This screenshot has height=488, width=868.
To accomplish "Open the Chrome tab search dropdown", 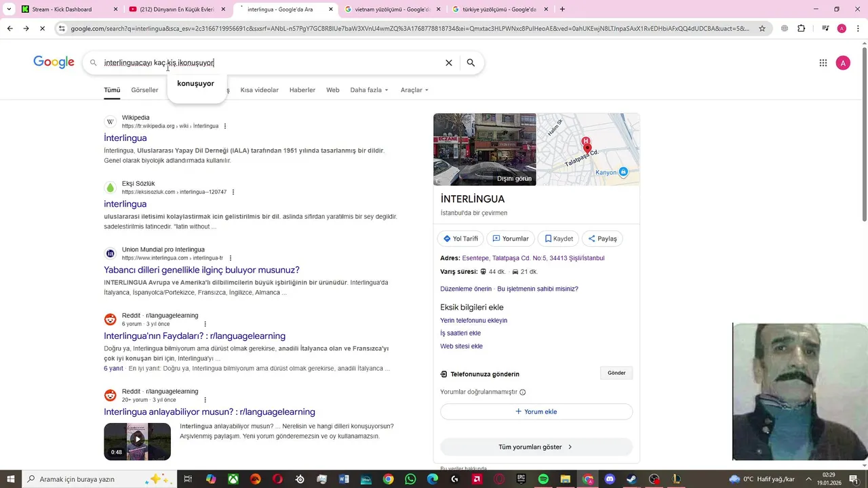I will tap(9, 9).
